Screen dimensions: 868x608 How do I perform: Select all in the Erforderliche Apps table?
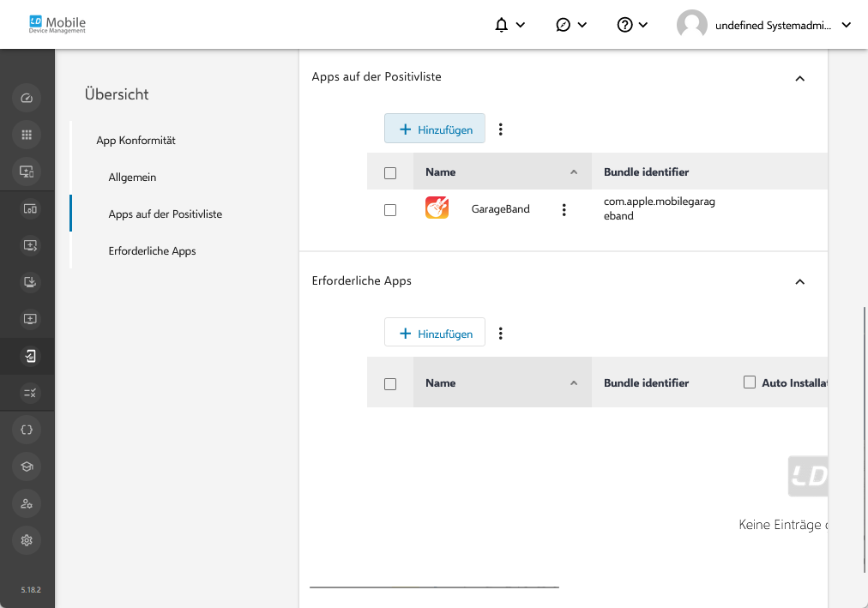[390, 384]
